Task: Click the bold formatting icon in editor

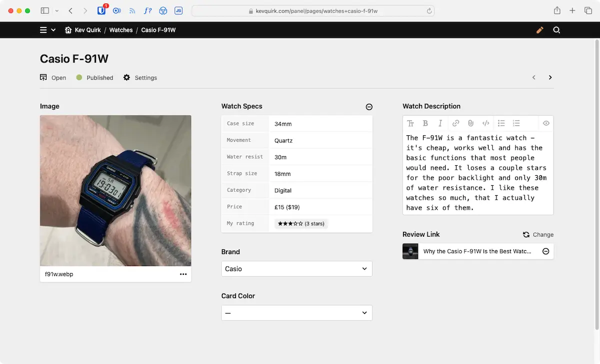Action: [x=425, y=123]
